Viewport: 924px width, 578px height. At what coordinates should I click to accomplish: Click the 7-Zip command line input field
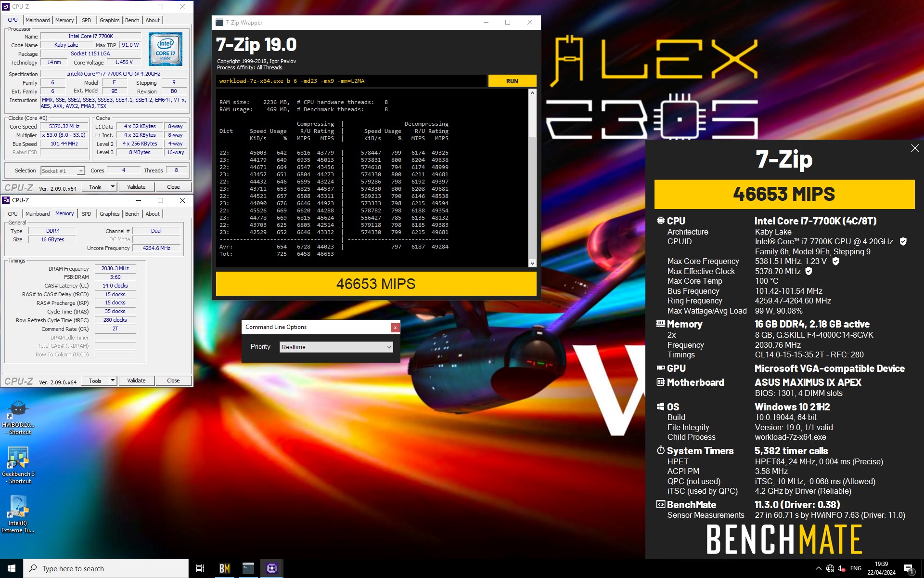click(x=351, y=81)
